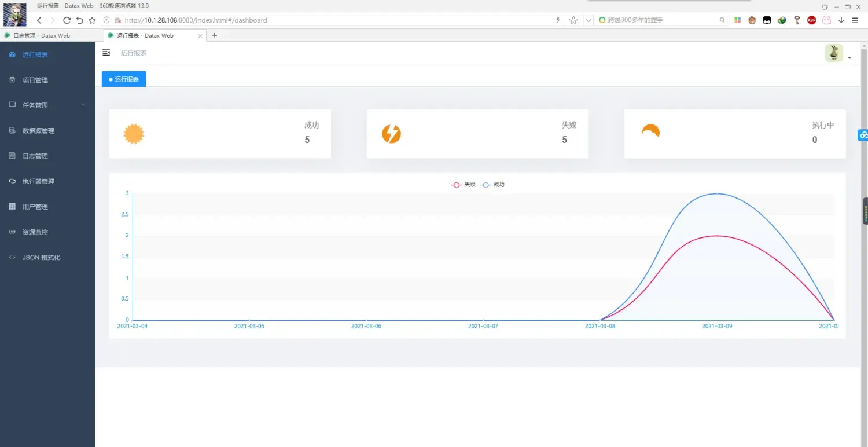Expand the 任务管理 submenu
The height and width of the screenshot is (447, 868).
coord(34,105)
